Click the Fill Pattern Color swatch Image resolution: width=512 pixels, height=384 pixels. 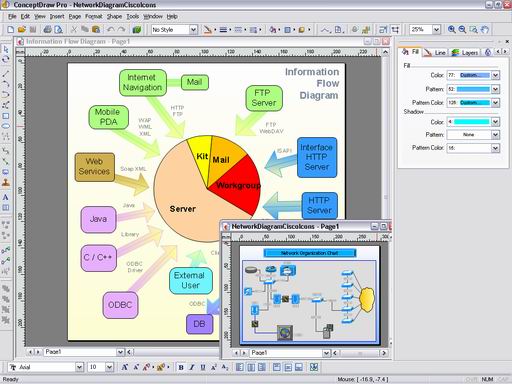tap(475, 102)
